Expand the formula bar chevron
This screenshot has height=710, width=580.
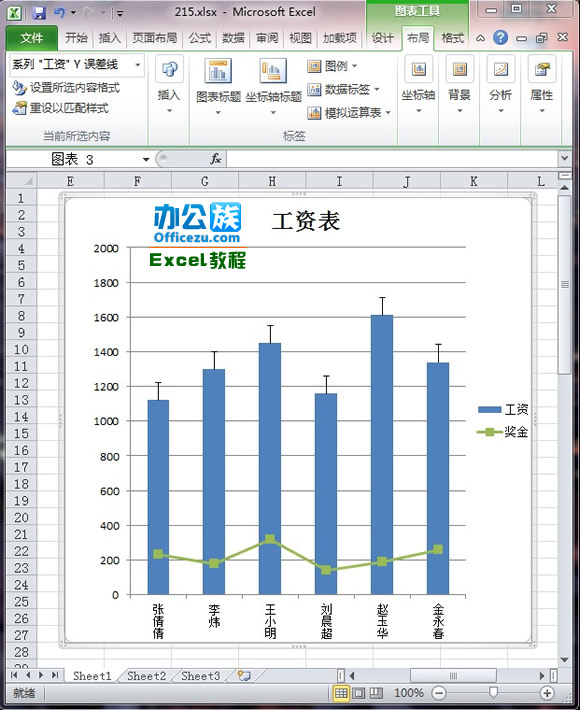coord(564,159)
